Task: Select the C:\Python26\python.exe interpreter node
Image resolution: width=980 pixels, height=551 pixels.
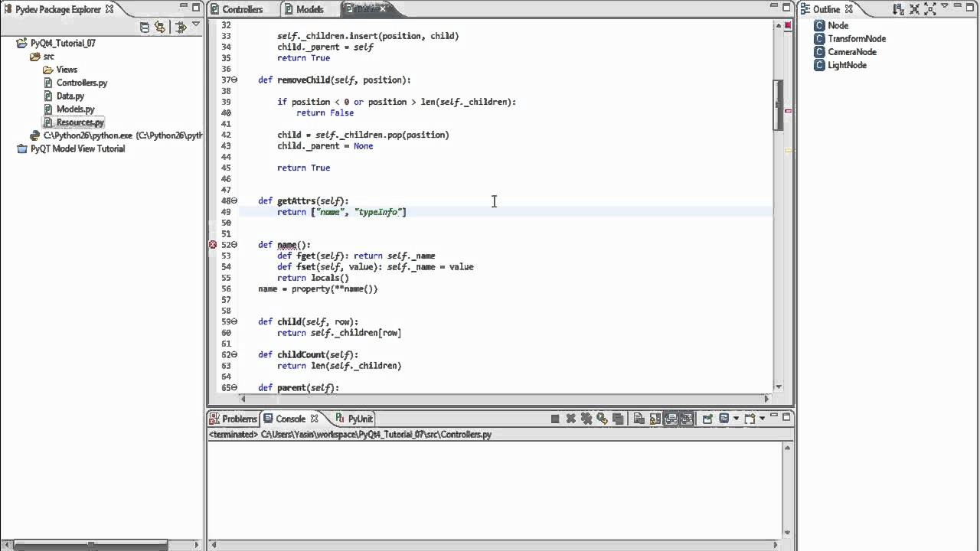Action: click(122, 135)
